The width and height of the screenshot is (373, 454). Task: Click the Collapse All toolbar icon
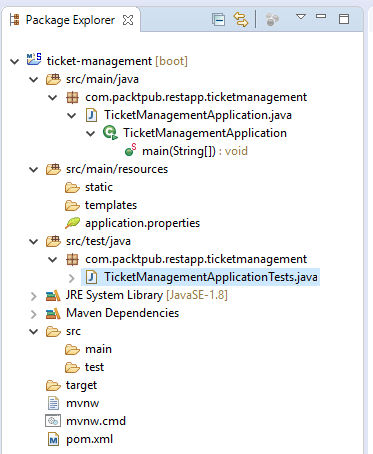tap(218, 19)
